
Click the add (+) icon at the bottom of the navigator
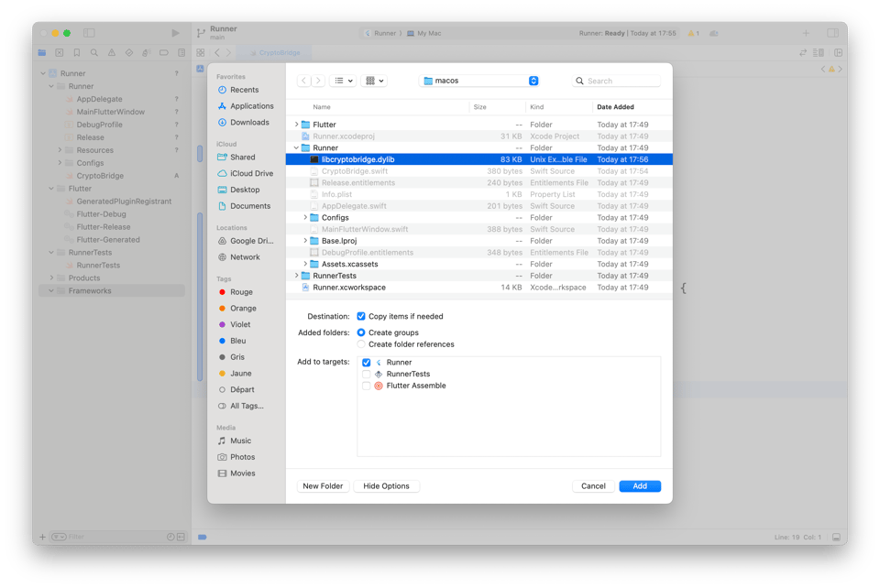[42, 537]
